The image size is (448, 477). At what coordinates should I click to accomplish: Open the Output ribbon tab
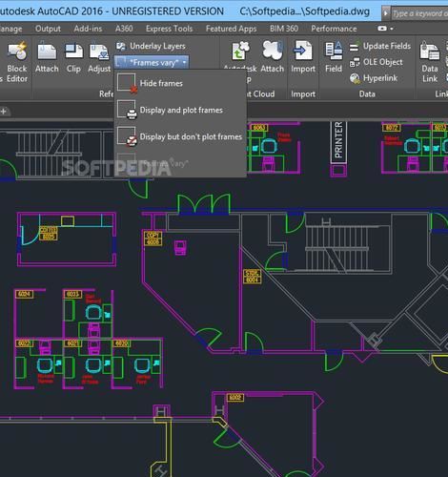click(x=48, y=29)
